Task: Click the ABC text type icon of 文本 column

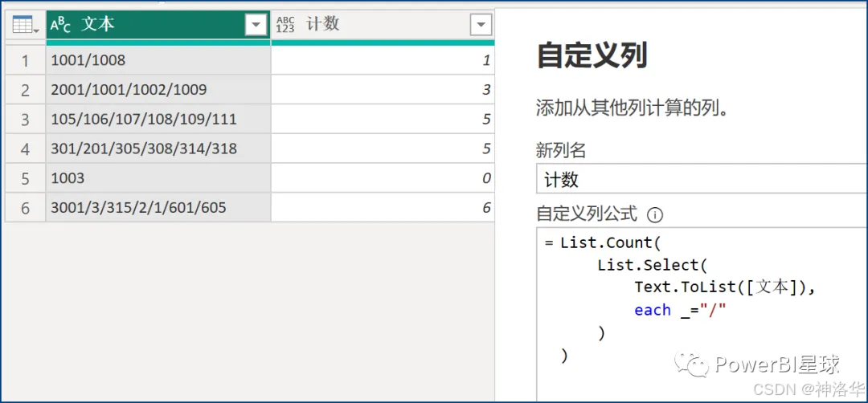Action: click(x=59, y=24)
